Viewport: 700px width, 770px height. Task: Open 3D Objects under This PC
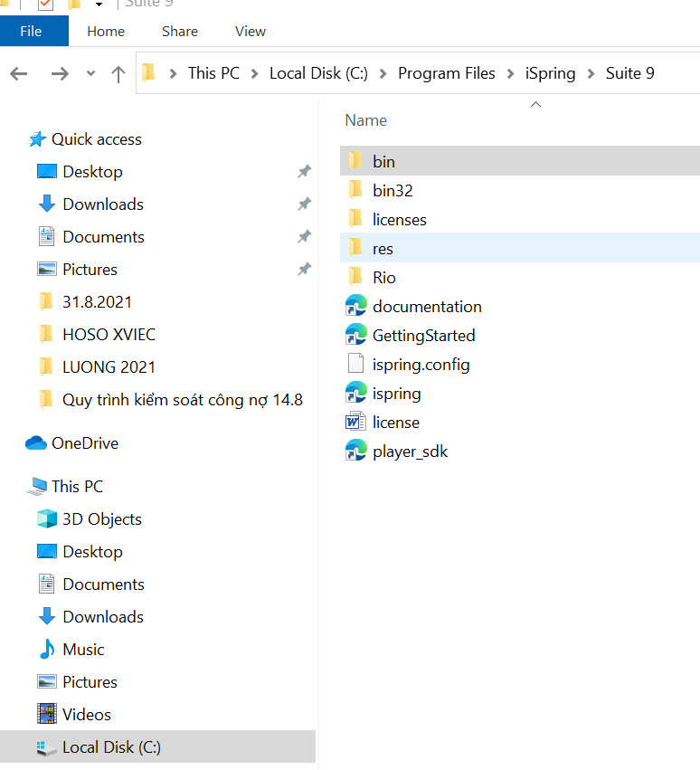coord(101,519)
